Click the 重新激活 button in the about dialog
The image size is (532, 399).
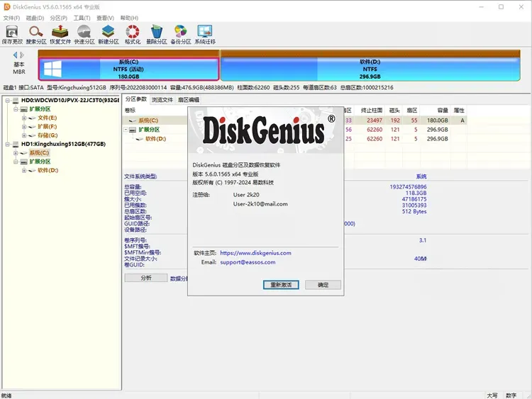(281, 285)
